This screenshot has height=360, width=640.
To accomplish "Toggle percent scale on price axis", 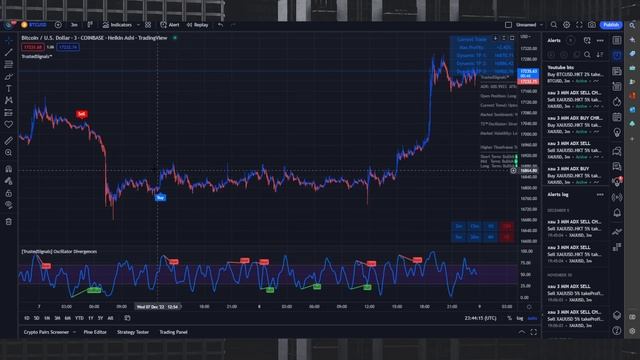I will click(509, 318).
